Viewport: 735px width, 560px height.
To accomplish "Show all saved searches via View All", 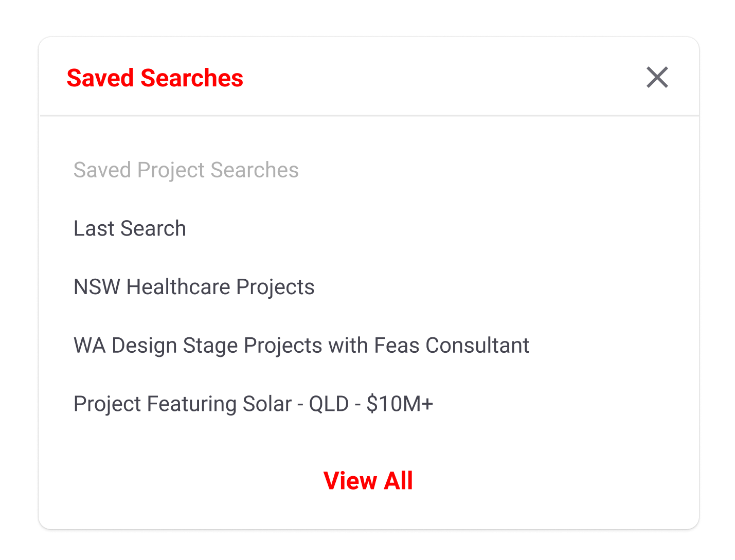I will point(368,481).
